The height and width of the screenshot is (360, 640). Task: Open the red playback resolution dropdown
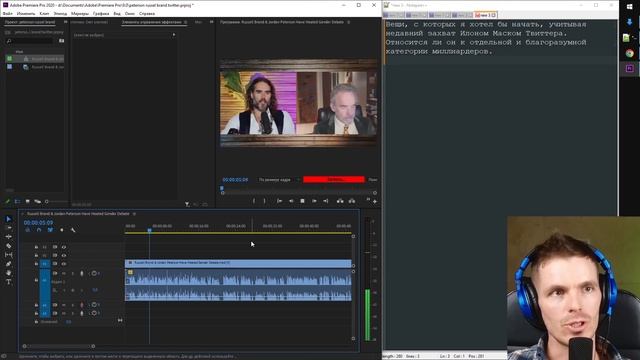tap(334, 180)
